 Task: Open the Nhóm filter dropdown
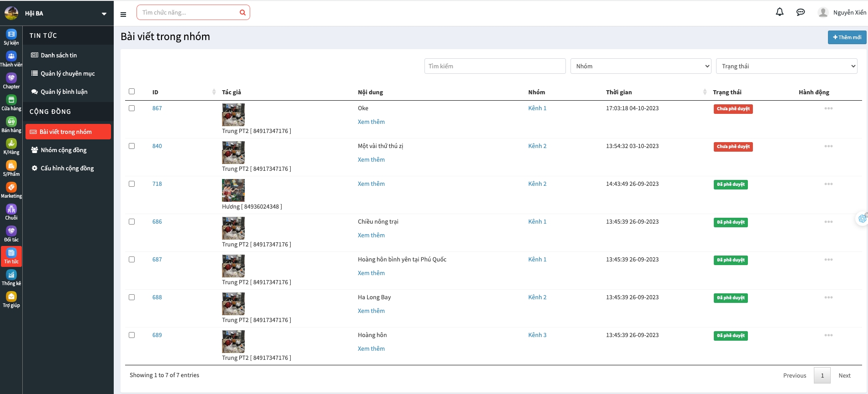click(641, 66)
